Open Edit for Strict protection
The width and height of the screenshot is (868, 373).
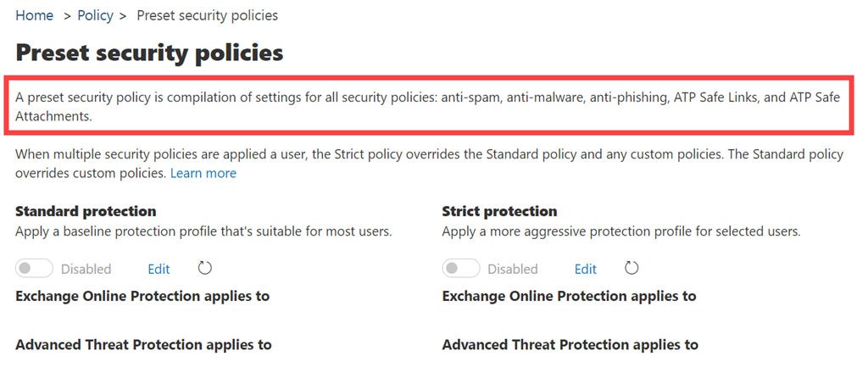586,269
